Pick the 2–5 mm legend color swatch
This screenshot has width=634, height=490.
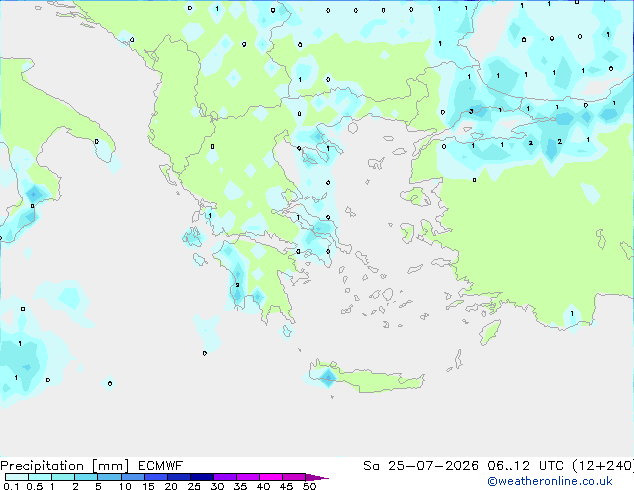click(86, 477)
